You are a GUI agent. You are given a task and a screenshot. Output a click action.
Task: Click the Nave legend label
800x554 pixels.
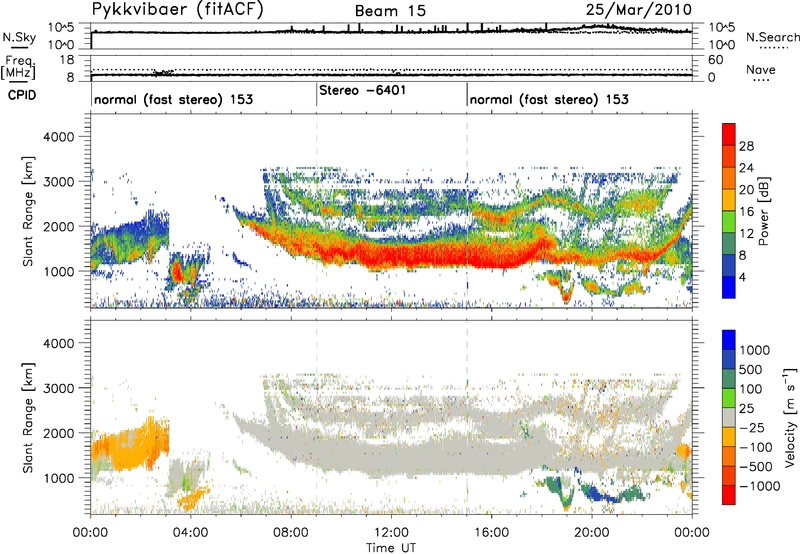(761, 70)
